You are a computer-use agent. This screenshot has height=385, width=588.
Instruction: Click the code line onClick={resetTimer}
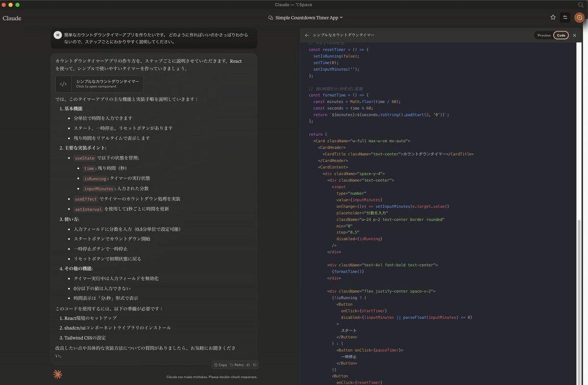point(359,383)
